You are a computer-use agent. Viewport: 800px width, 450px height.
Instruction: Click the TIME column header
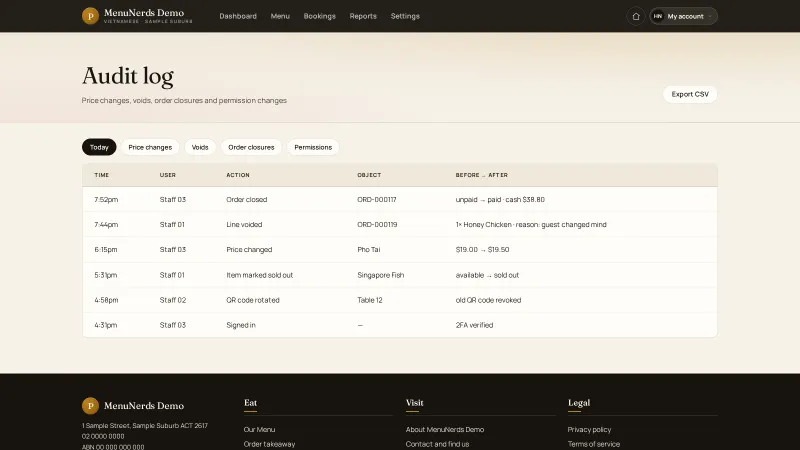[x=102, y=175]
